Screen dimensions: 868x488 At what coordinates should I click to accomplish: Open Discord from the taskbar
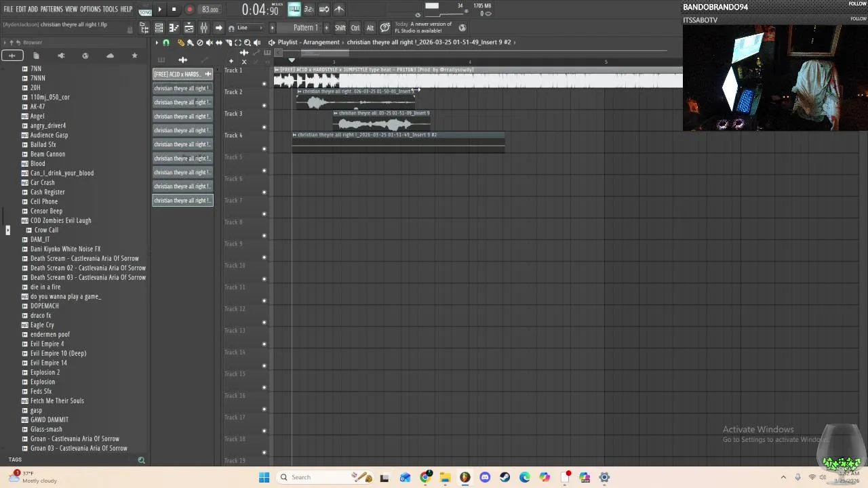[x=485, y=477]
